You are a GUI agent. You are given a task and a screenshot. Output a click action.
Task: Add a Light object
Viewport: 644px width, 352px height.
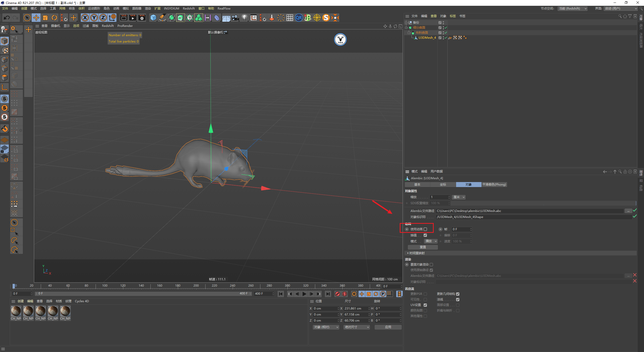click(244, 18)
